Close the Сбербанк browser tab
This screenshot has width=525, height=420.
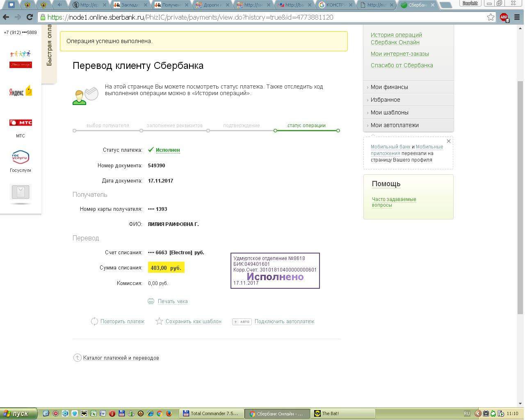tap(432, 5)
